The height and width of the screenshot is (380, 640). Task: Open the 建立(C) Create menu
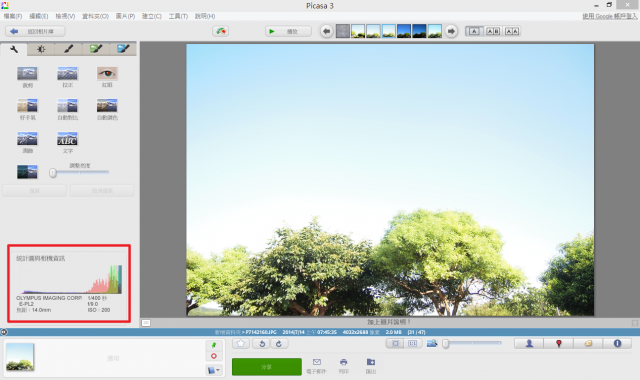pyautogui.click(x=152, y=16)
